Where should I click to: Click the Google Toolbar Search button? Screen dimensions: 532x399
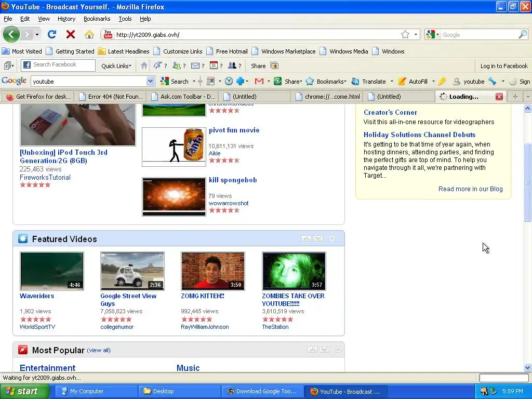(x=175, y=82)
